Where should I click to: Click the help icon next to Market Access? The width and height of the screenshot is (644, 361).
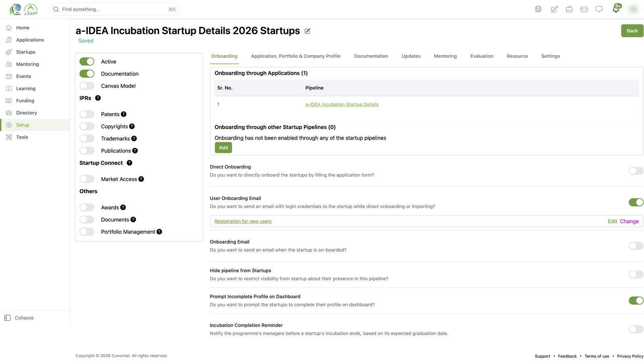pos(141,179)
